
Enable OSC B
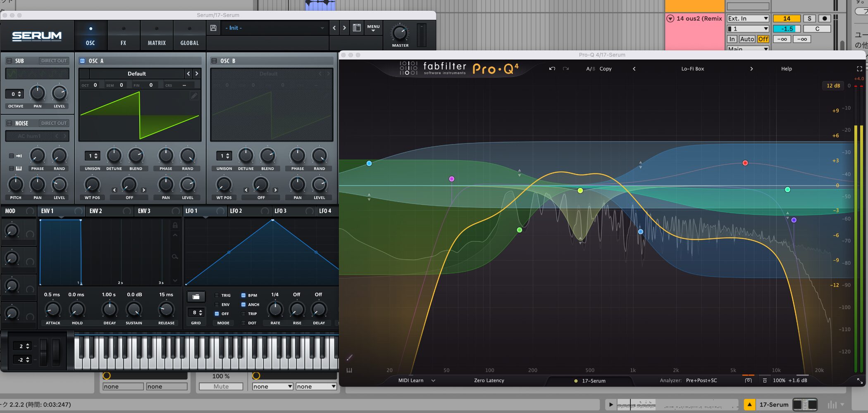(214, 61)
